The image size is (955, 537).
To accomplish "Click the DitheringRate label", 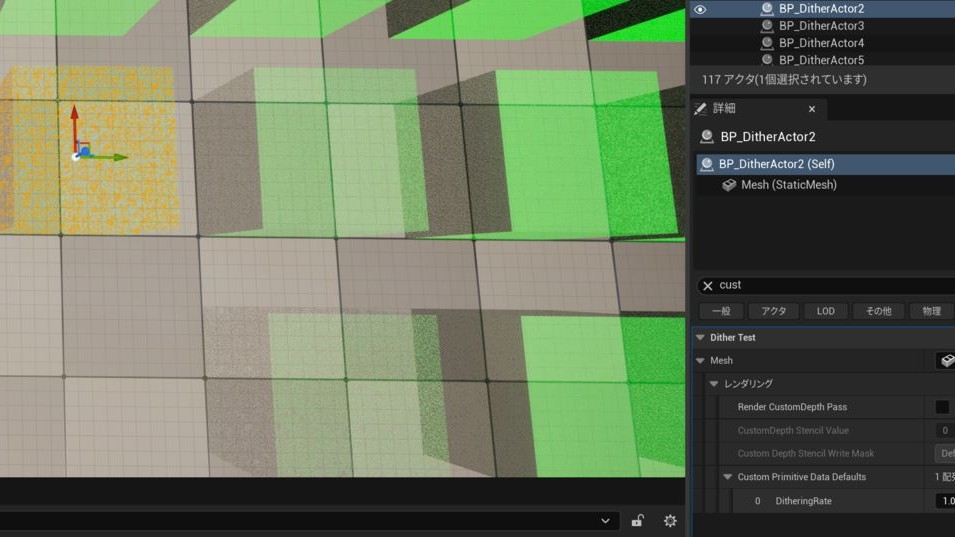I will [803, 501].
